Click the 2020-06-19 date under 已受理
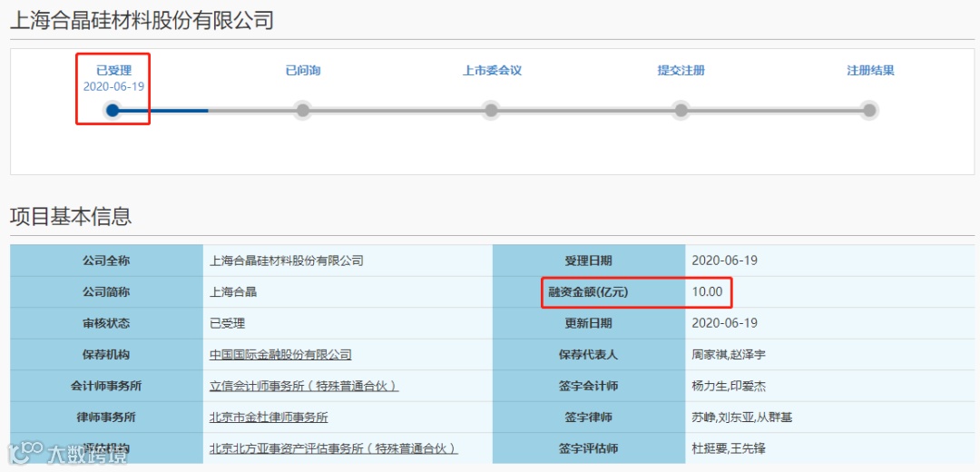 click(x=113, y=87)
